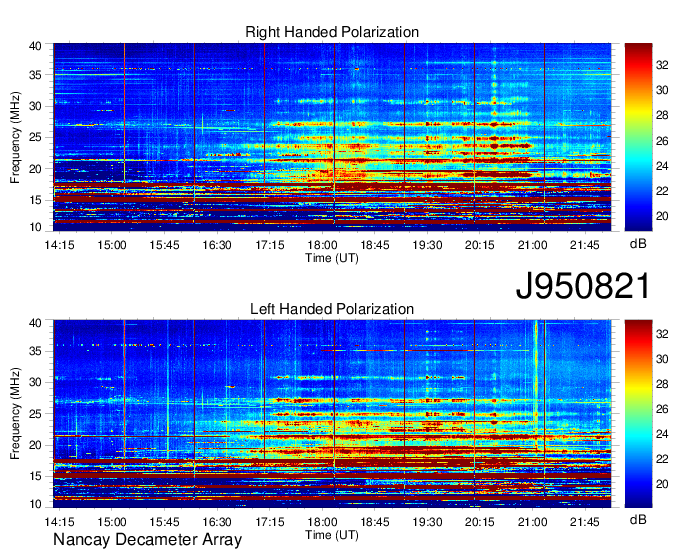680x552 pixels.
Task: Click the 19:30 tick on bottom time axis
Action: 427,522
